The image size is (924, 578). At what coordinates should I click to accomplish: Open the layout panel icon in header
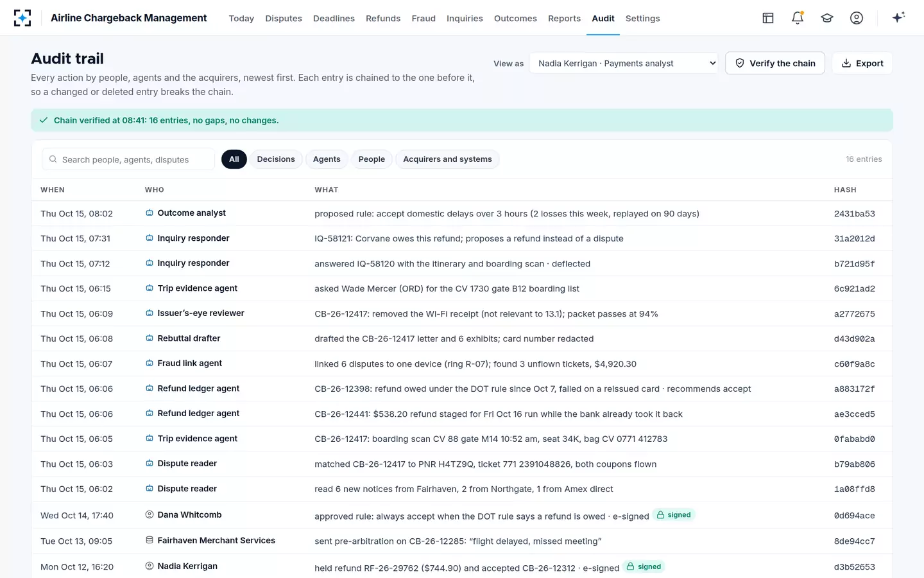click(768, 18)
